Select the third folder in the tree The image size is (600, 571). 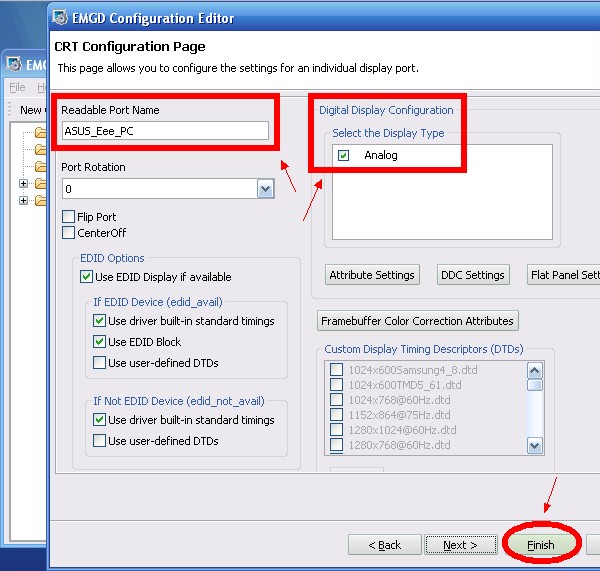click(40, 166)
